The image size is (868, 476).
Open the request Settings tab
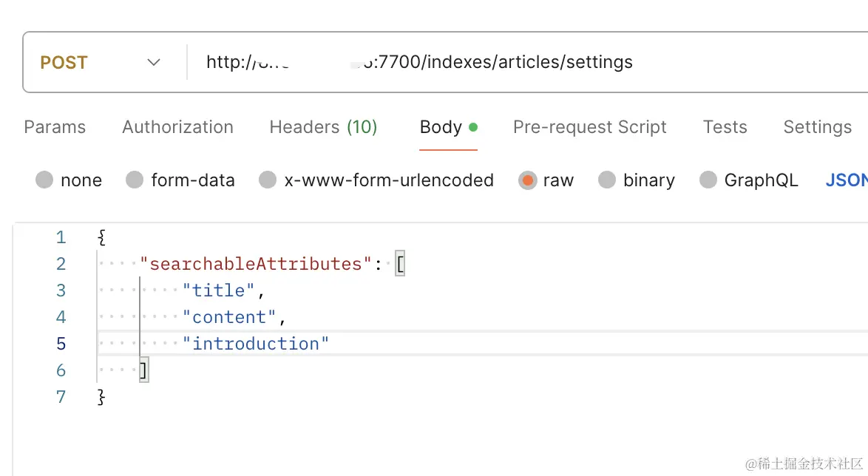[x=817, y=127]
